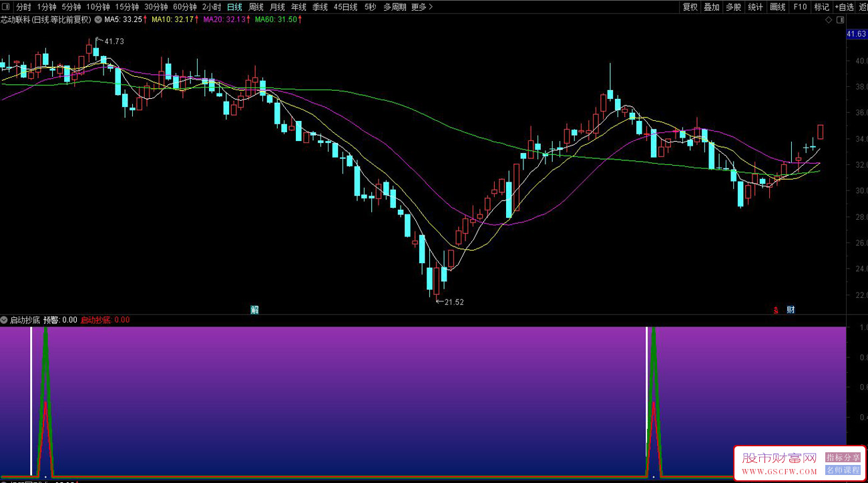Select the 5秒 chart tab
The height and width of the screenshot is (483, 868).
pyautogui.click(x=370, y=7)
